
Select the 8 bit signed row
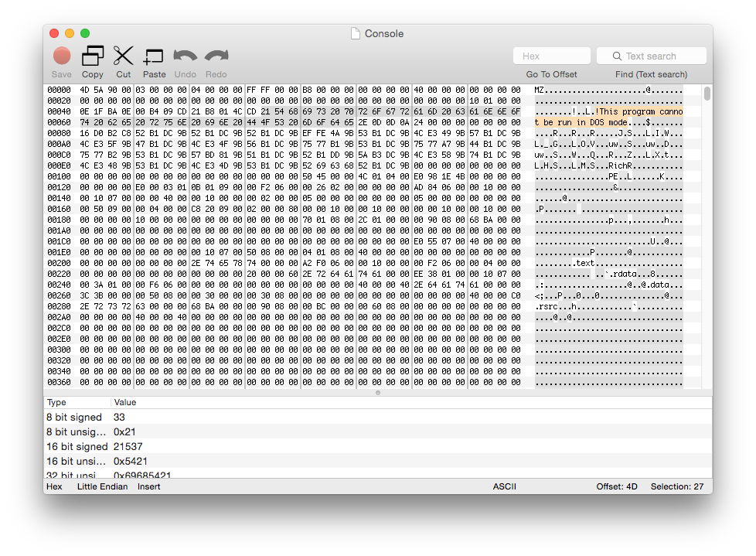(74, 417)
